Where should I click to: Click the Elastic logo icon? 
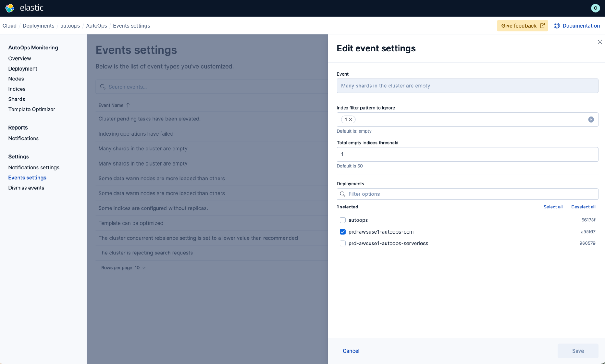tap(10, 8)
